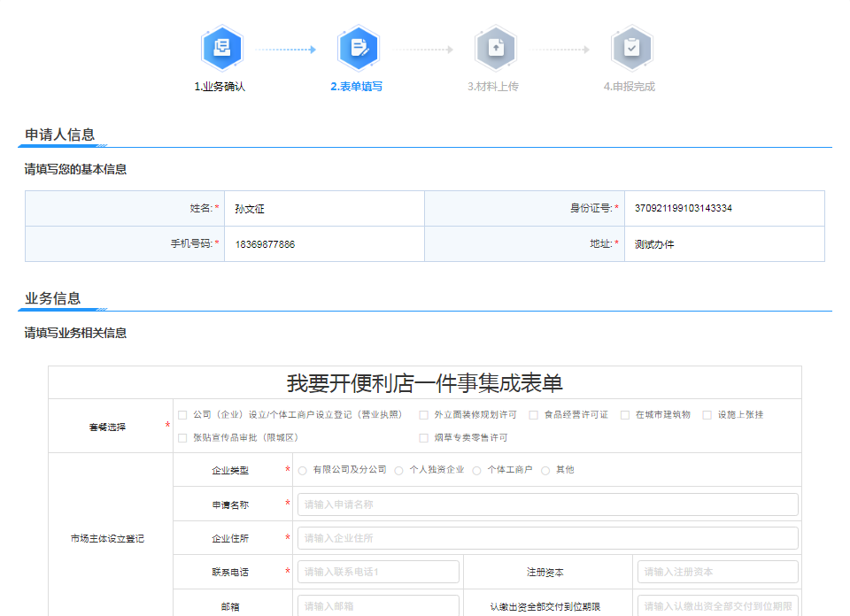The image size is (850, 616).
Task: Click the 业务确认 step icon
Action: point(221,49)
